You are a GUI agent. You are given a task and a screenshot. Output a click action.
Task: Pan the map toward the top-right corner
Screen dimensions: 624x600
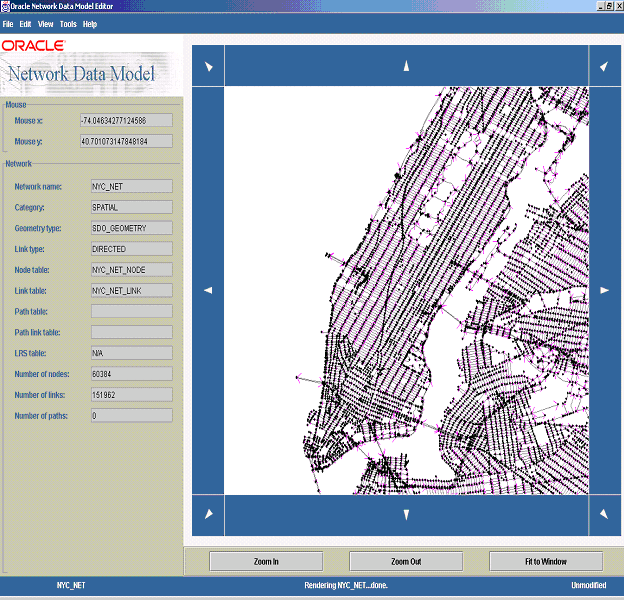[604, 66]
